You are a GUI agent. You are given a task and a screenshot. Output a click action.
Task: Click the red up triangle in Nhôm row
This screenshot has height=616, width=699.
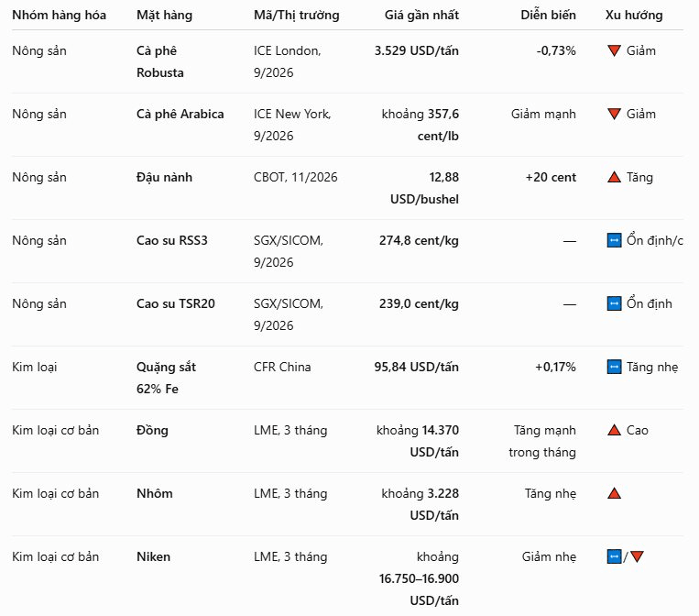coord(614,494)
